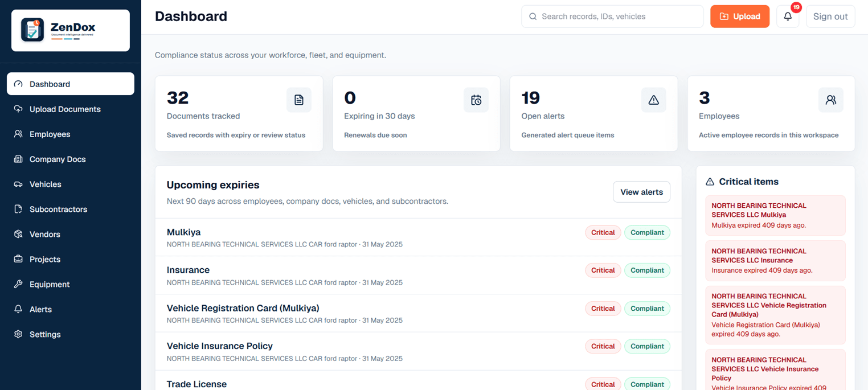
Task: Click the Documents tracked file icon
Action: (x=299, y=100)
